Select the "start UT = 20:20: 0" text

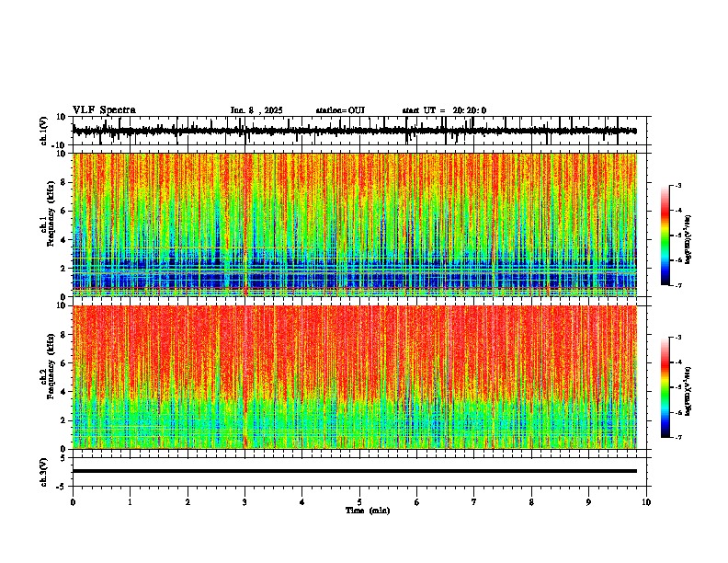coord(444,110)
